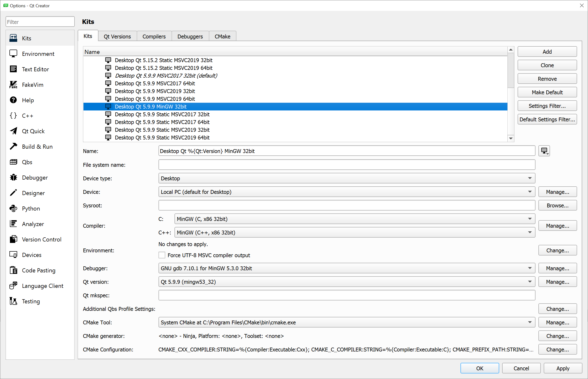Open the Python settings category

(30, 209)
